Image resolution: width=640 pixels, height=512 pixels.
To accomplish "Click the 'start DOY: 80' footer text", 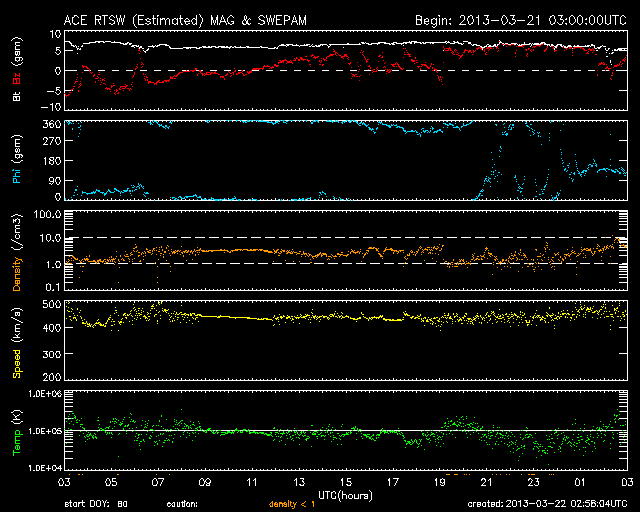I will point(96,504).
